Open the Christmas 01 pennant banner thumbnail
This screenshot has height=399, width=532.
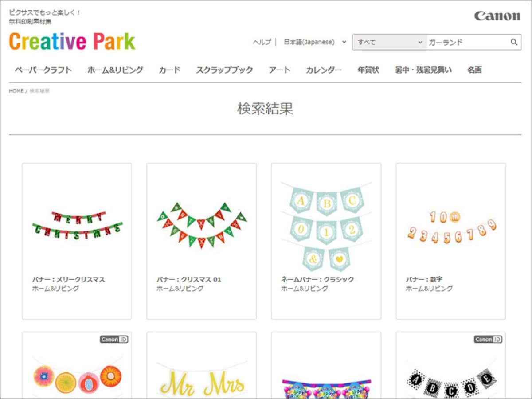click(x=202, y=225)
